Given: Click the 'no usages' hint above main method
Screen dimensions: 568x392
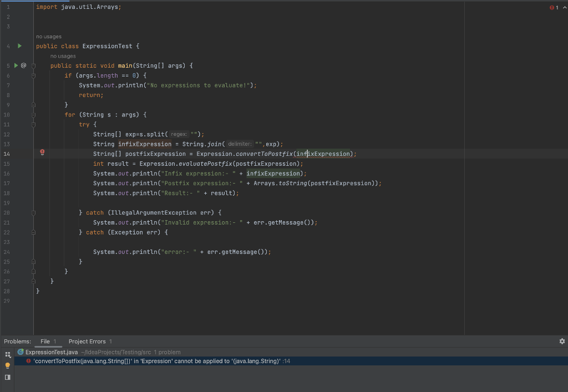Looking at the screenshot, I should click(63, 56).
